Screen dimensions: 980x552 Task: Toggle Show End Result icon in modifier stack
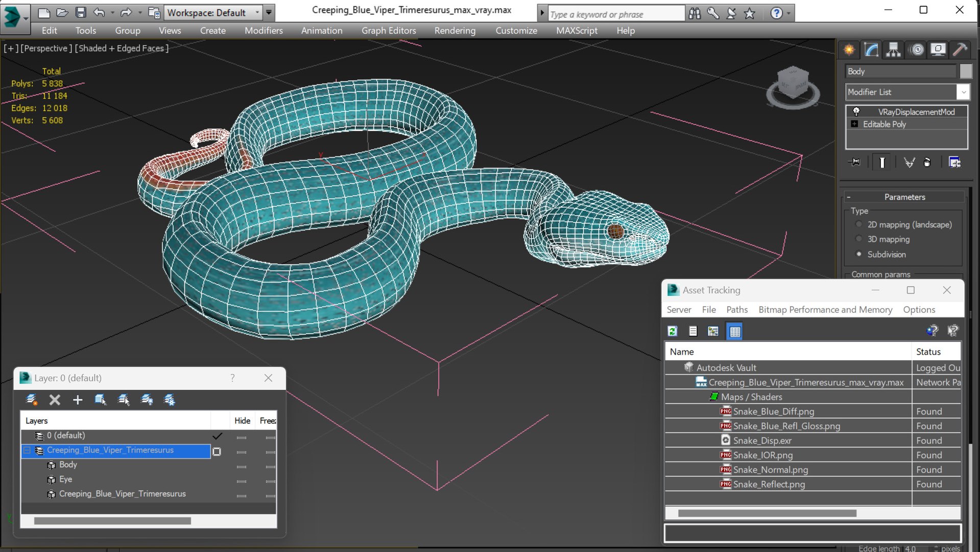click(882, 163)
